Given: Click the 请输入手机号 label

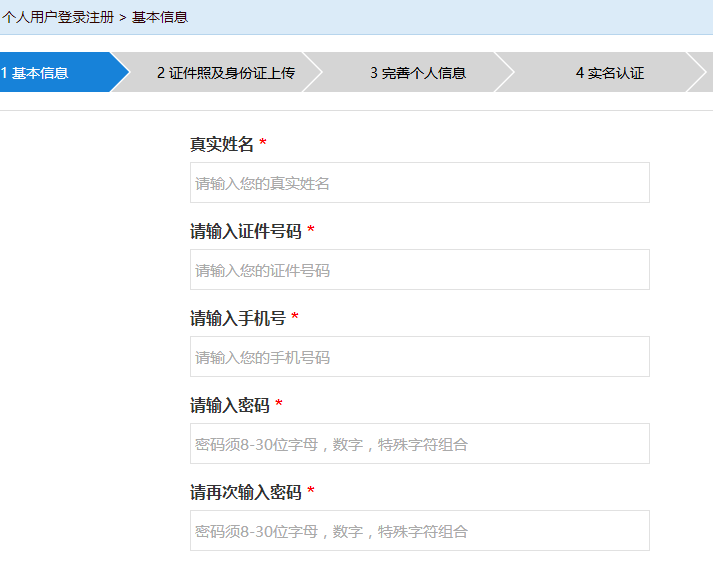Looking at the screenshot, I should point(238,319).
